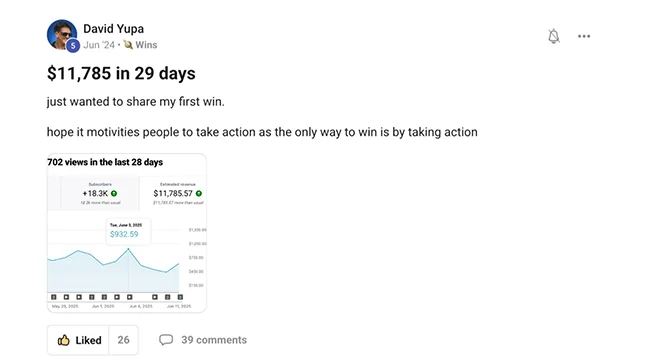Click David Yupa's profile avatar

tap(62, 35)
